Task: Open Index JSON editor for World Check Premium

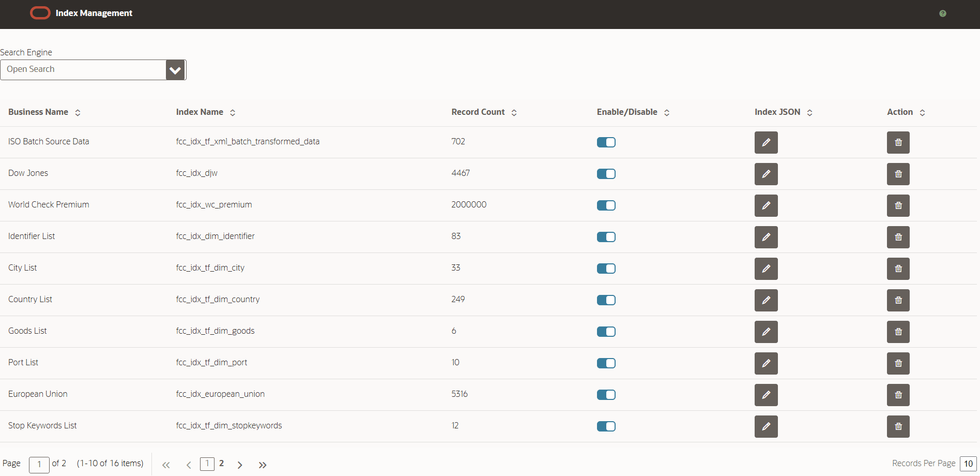Action: [x=766, y=205]
